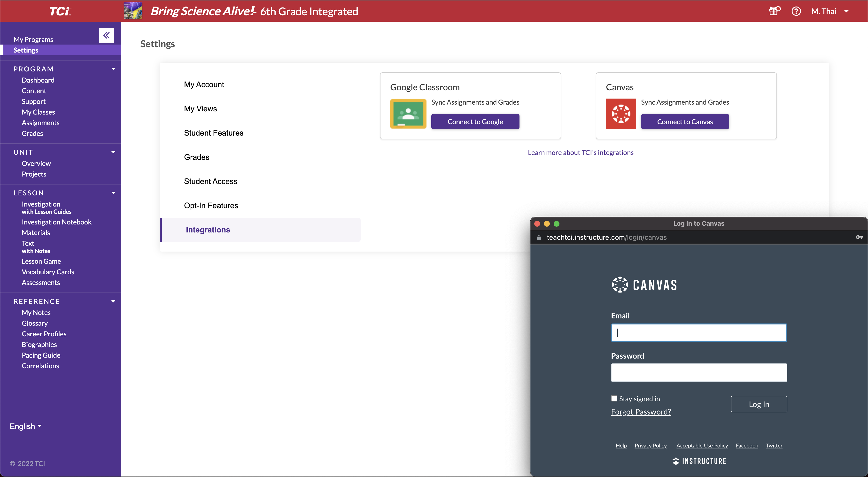Open the Forgot Password link
The image size is (868, 477).
point(641,412)
